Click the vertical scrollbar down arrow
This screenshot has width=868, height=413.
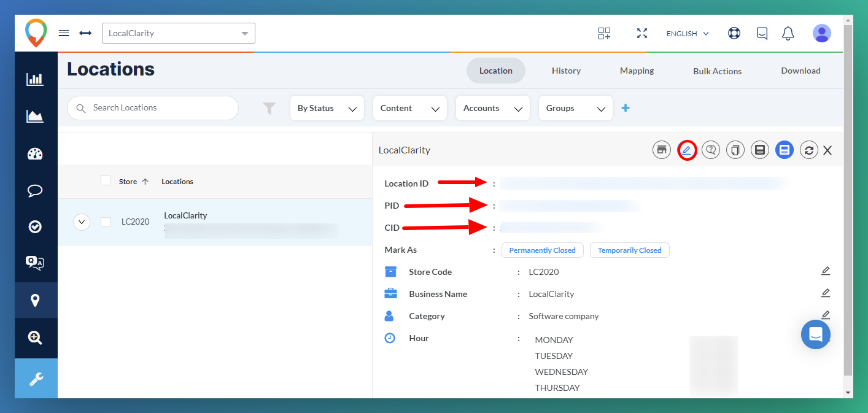click(x=848, y=393)
